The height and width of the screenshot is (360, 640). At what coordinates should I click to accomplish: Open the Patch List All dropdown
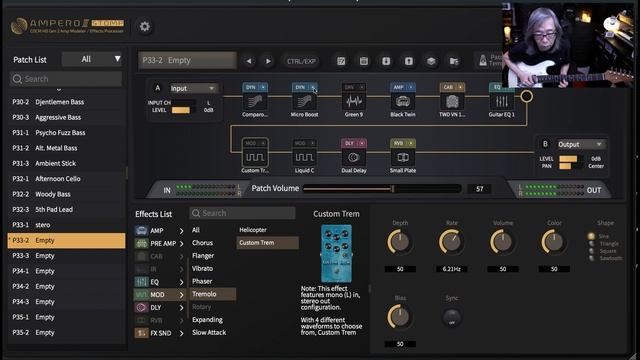[93, 59]
